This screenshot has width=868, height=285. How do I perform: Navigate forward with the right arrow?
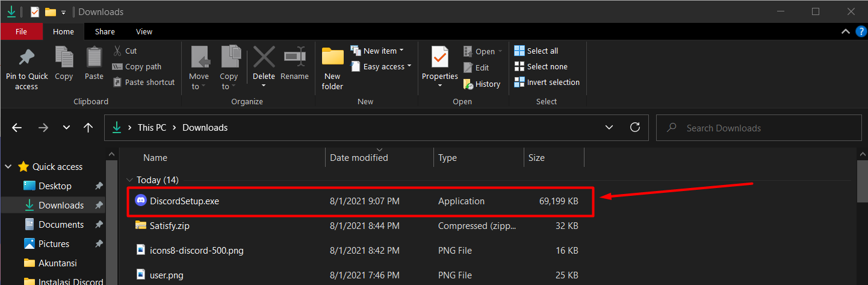43,128
